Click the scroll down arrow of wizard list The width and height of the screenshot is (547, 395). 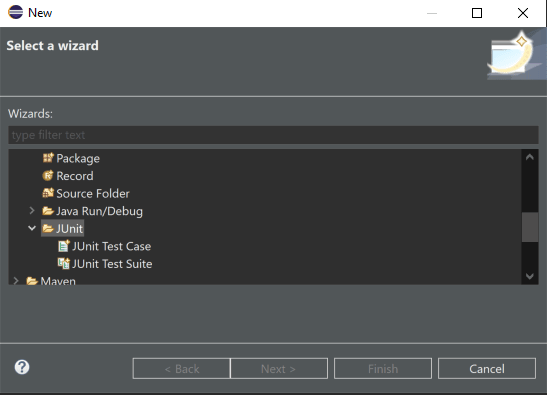click(530, 276)
